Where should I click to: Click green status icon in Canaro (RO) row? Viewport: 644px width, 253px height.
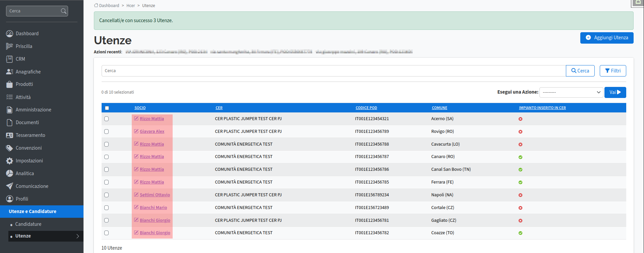click(x=520, y=157)
